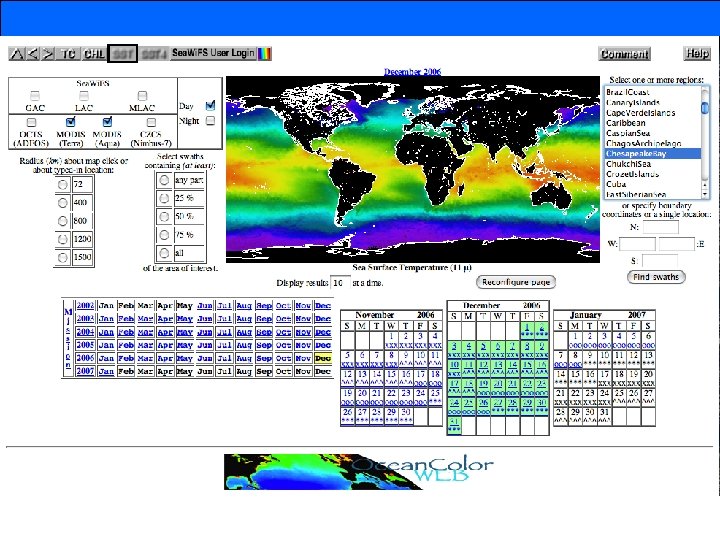Enable the SeaWiFS MLAC checkbox
This screenshot has height=540, width=720.
142,96
